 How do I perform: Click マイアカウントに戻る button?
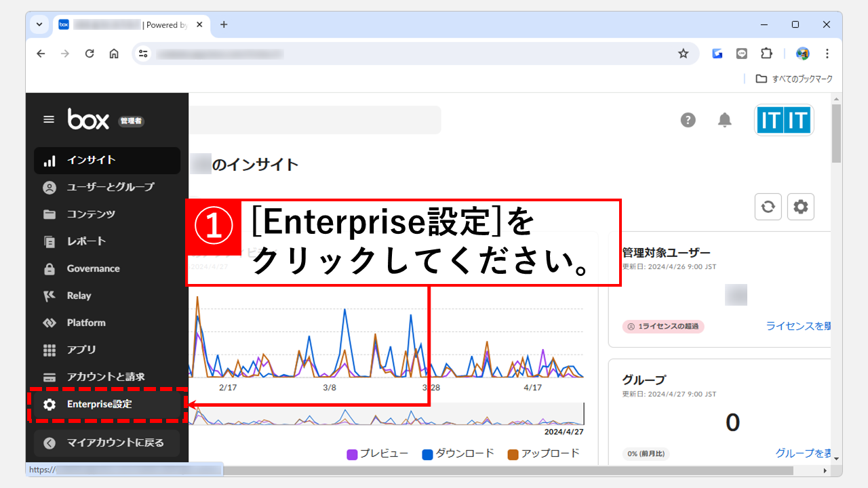(x=107, y=443)
